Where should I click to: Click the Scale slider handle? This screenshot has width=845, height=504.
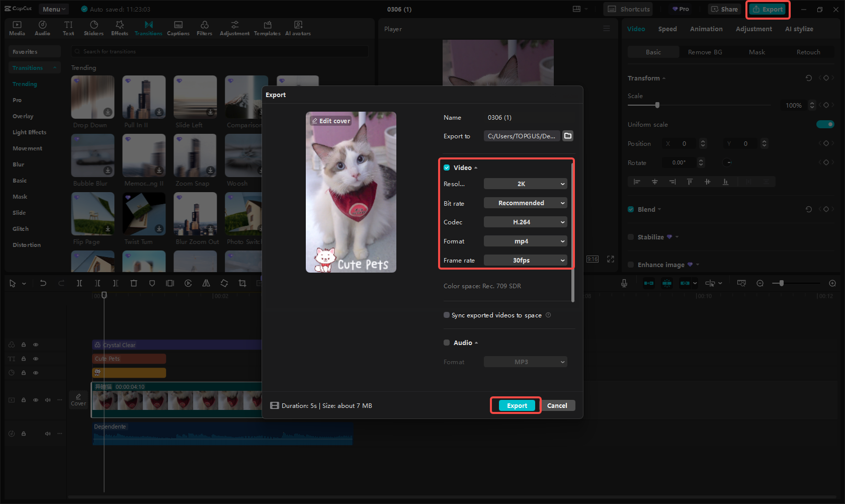click(x=657, y=105)
